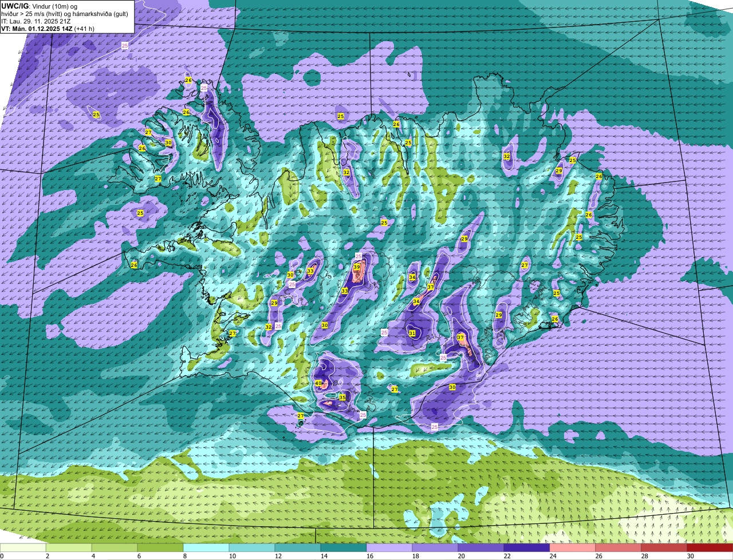Click the yellow 40 peak gust label
The image size is (733, 560).
tap(318, 383)
